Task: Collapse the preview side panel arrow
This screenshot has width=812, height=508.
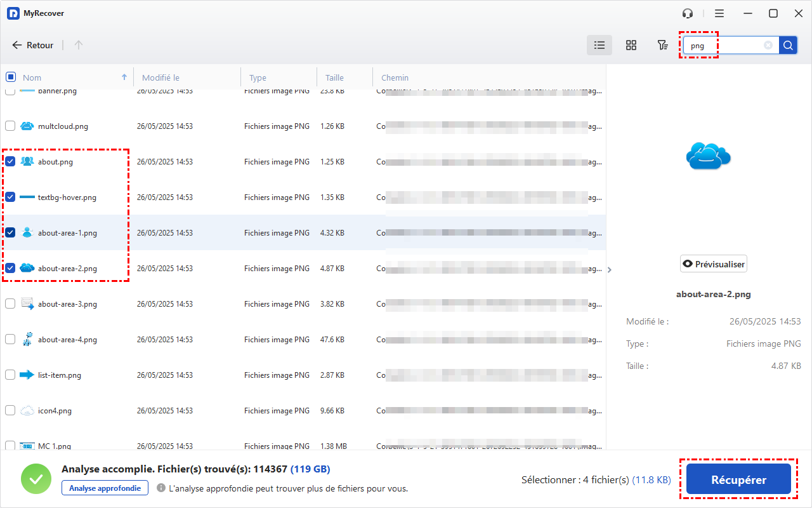Action: (610, 270)
